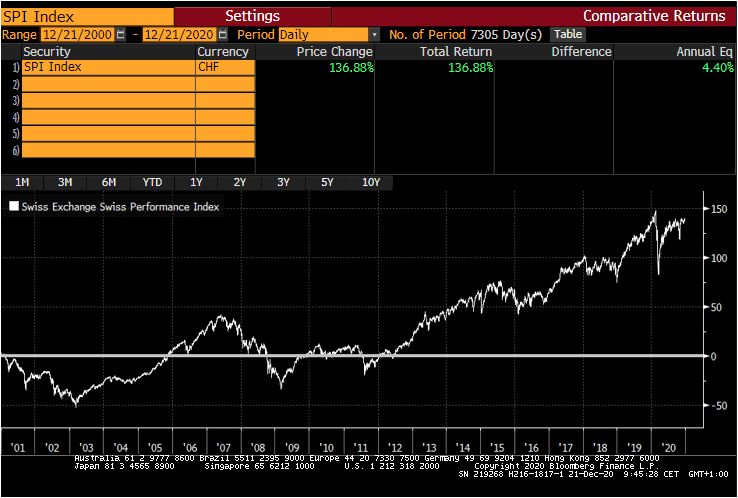
Task: Set chart range to 5Y
Action: [x=327, y=183]
